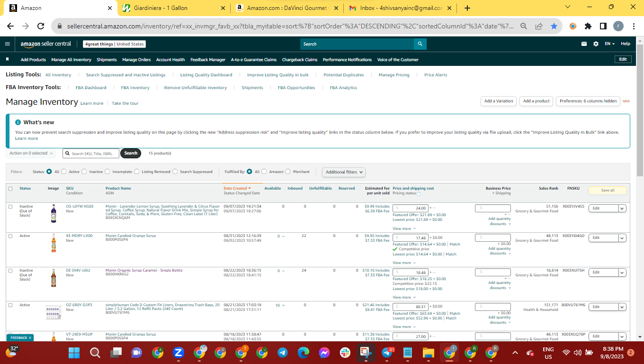Open Edit dropdown arrow for Organic Syrup Caramel

(x=622, y=272)
